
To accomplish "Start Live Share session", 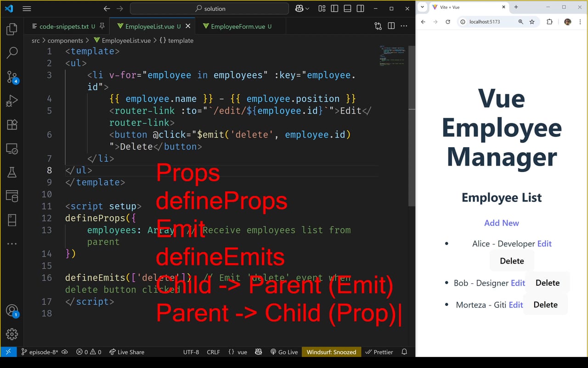I will point(127,352).
